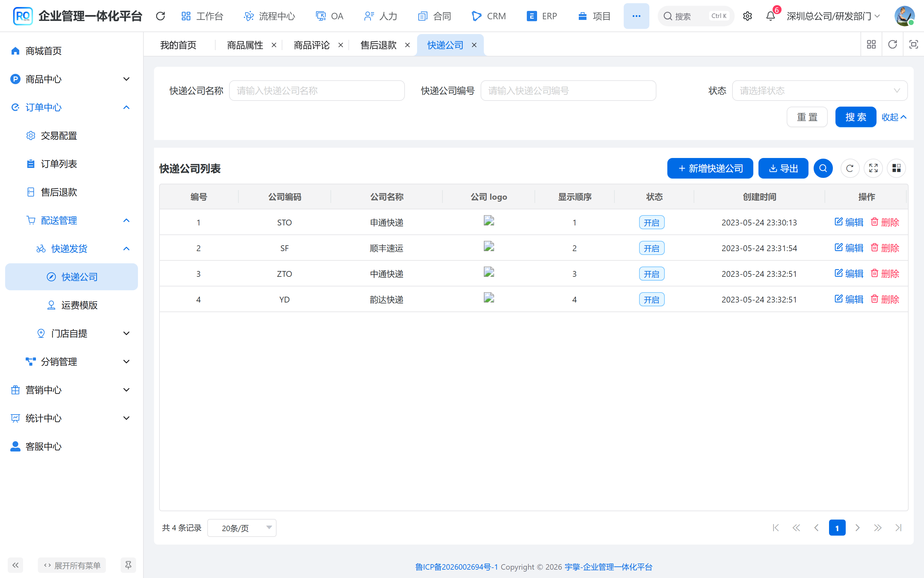The height and width of the screenshot is (578, 924).
Task: Open the 流程中心 top menu
Action: pyautogui.click(x=269, y=16)
